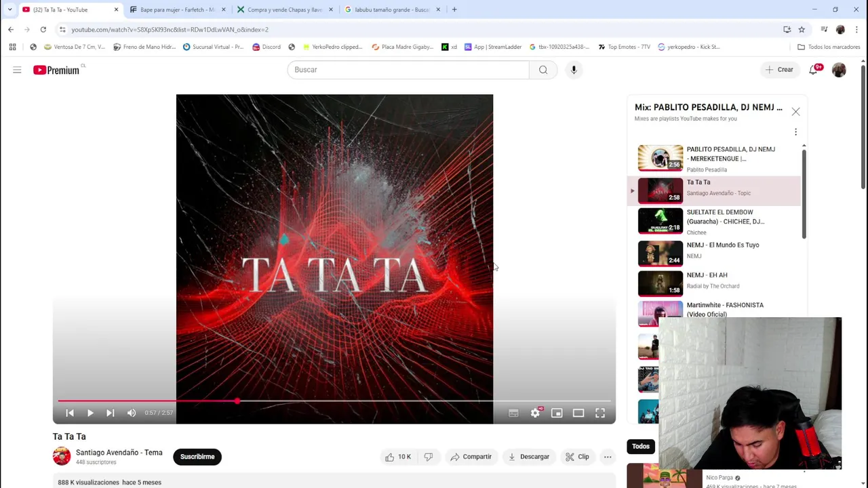Close the Ta Ta Ta YouTube tab
The image size is (868, 488).
click(x=116, y=9)
